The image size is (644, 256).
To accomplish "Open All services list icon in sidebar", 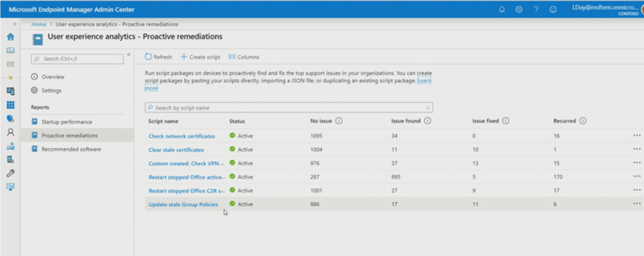I will point(11,64).
